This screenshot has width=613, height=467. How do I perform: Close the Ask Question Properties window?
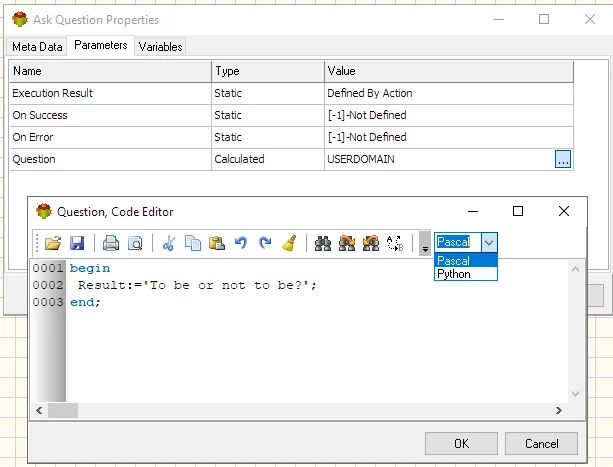point(590,19)
